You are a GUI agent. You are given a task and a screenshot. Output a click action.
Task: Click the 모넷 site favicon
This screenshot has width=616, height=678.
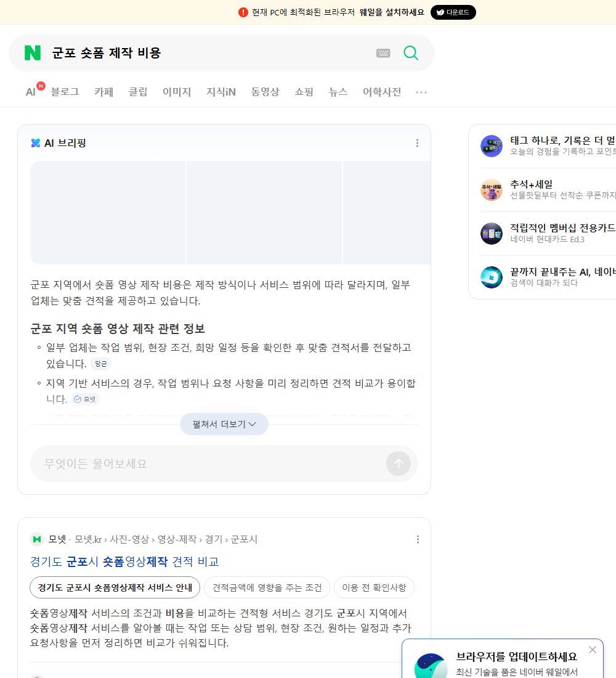pos(37,539)
